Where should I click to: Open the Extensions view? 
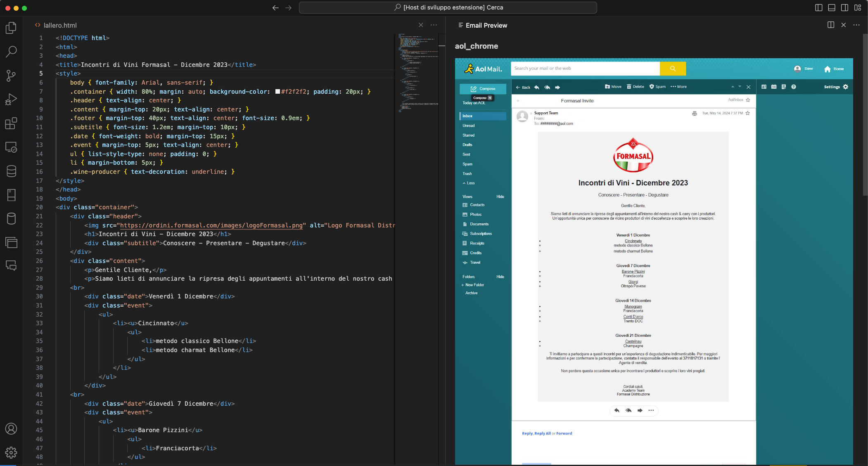click(11, 123)
